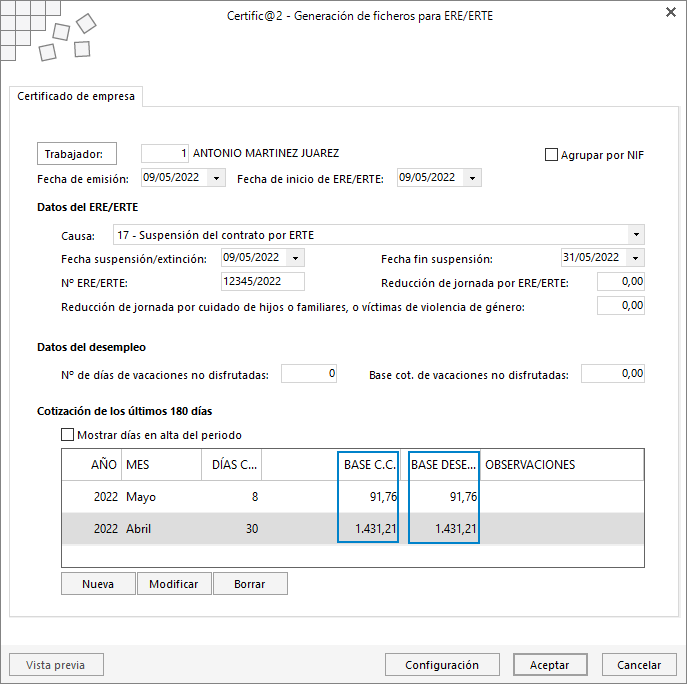Click the BASE C.C. column header

(368, 464)
